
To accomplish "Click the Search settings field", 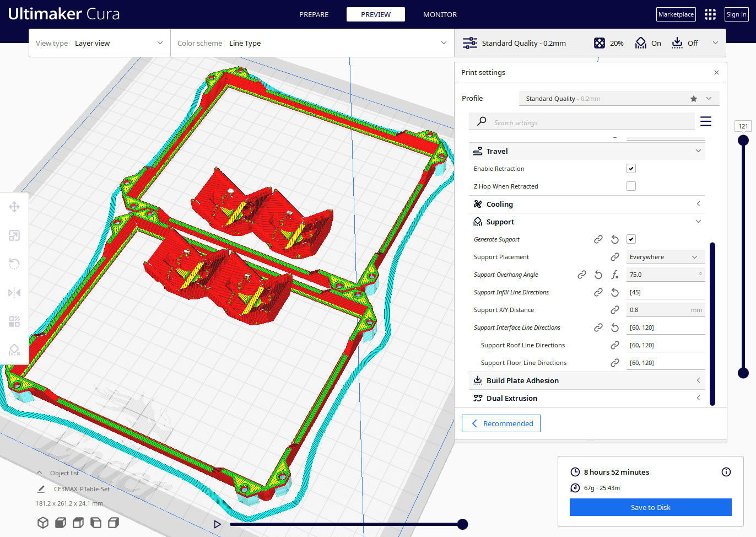I will (x=582, y=122).
